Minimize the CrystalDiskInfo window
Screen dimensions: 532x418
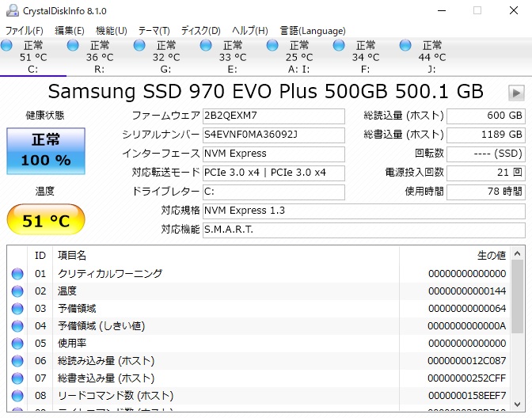(x=442, y=10)
